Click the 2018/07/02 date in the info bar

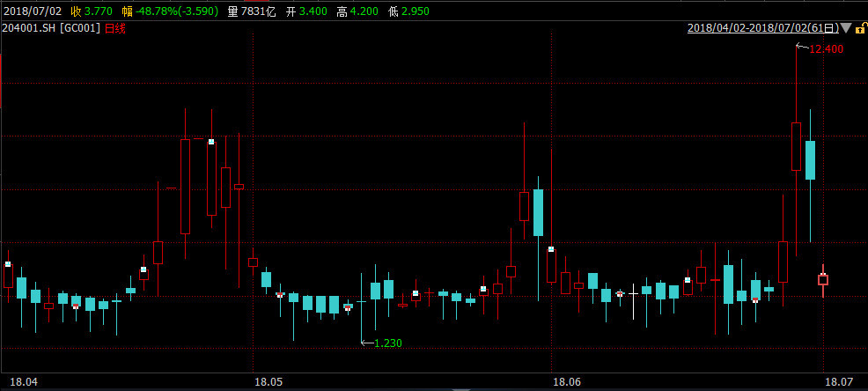33,11
